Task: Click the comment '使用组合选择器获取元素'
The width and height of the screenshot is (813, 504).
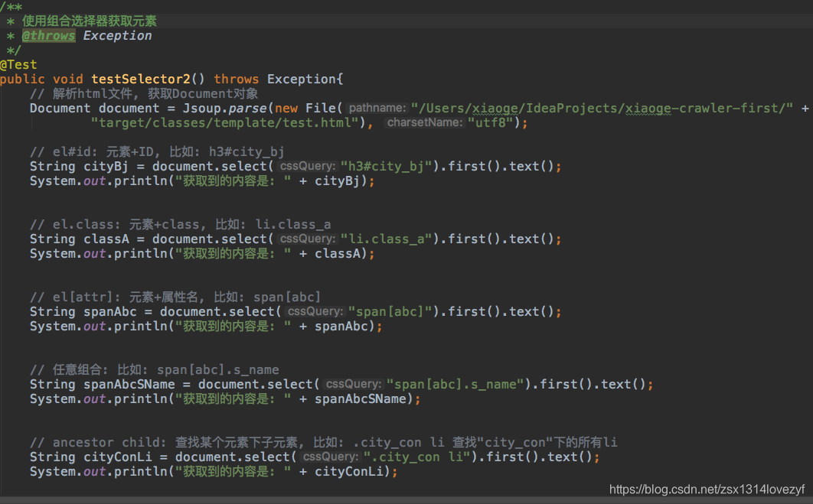Action: (x=89, y=21)
